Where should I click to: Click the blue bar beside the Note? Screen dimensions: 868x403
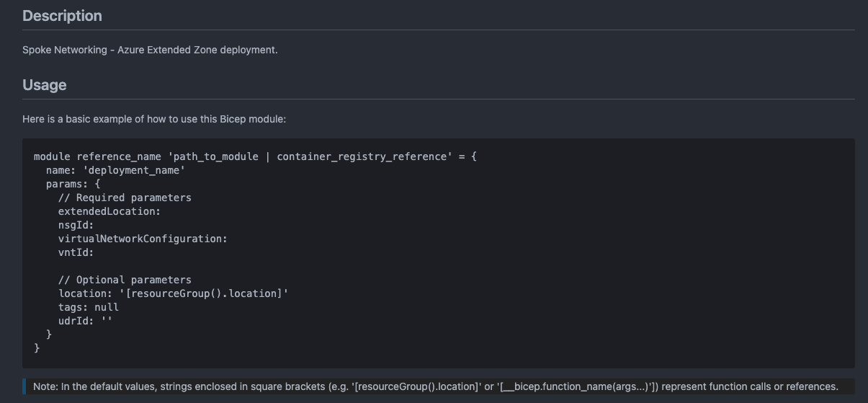24,386
